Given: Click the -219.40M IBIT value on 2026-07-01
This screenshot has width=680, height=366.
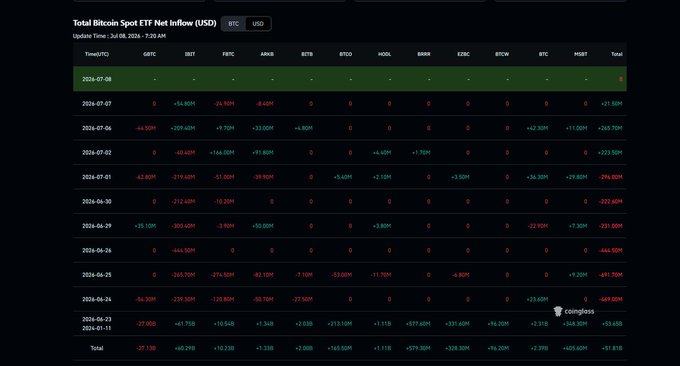Looking at the screenshot, I should (183, 177).
